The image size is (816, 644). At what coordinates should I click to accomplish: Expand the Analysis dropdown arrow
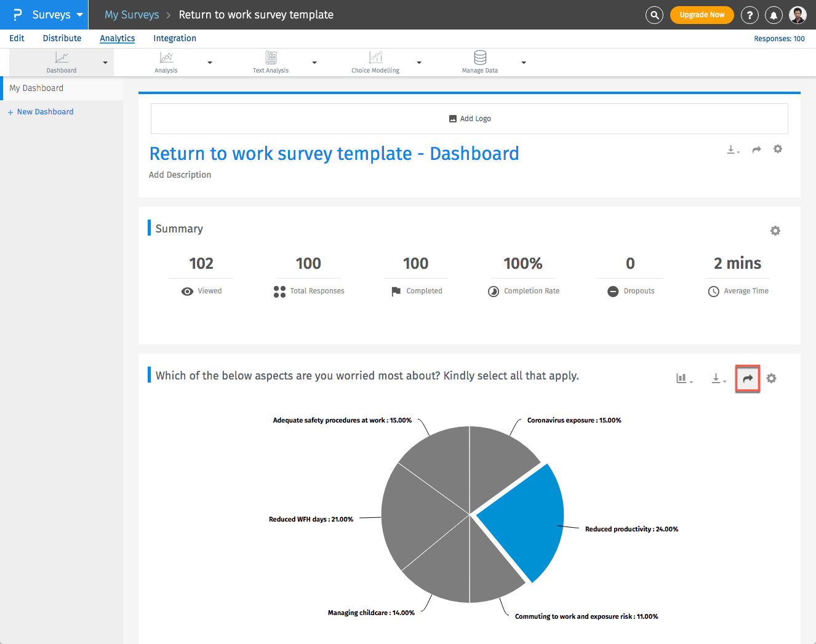point(210,62)
